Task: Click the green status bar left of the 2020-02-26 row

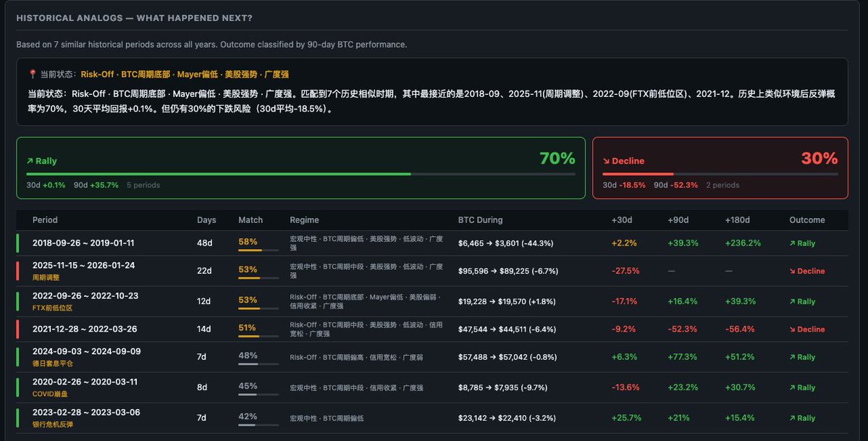Action: pos(18,387)
